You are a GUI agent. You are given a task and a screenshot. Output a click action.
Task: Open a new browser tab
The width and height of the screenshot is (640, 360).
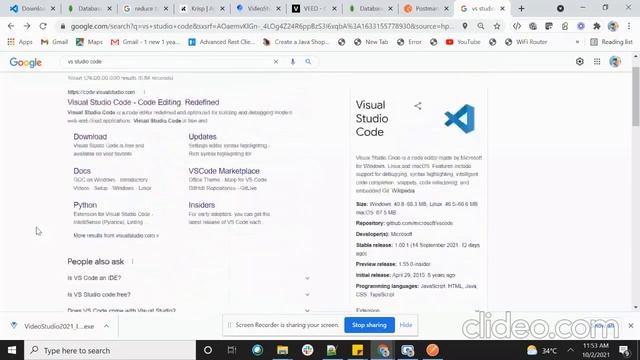[x=521, y=9]
